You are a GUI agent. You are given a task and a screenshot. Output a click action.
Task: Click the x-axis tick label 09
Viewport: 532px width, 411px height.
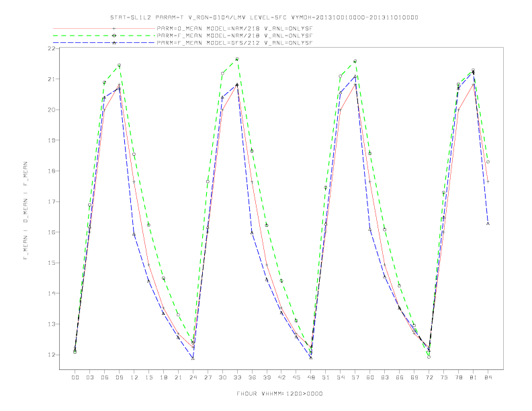(x=119, y=377)
